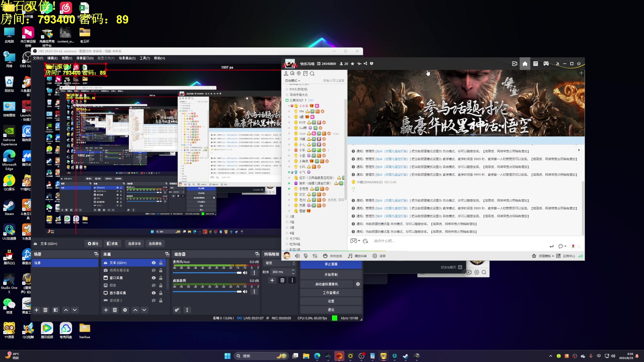
Task: Share the YY channel with share icon
Action: pyautogui.click(x=365, y=64)
